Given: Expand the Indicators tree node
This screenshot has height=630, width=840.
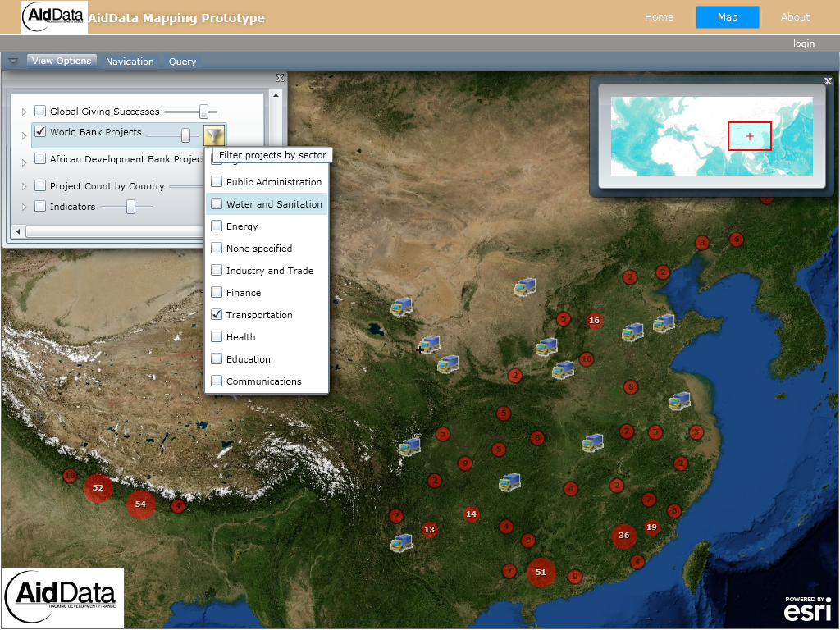Looking at the screenshot, I should 24,207.
